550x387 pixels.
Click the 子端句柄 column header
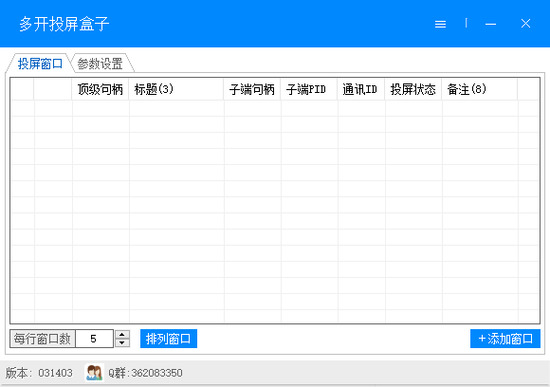pyautogui.click(x=252, y=89)
